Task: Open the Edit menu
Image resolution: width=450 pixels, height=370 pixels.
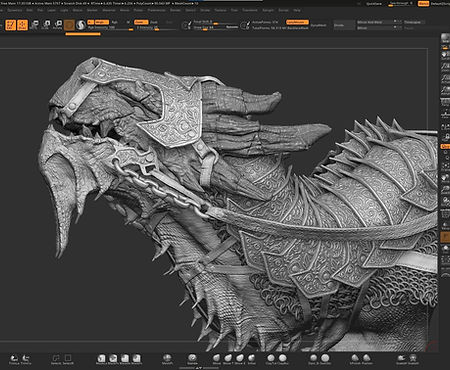Action: point(29,10)
